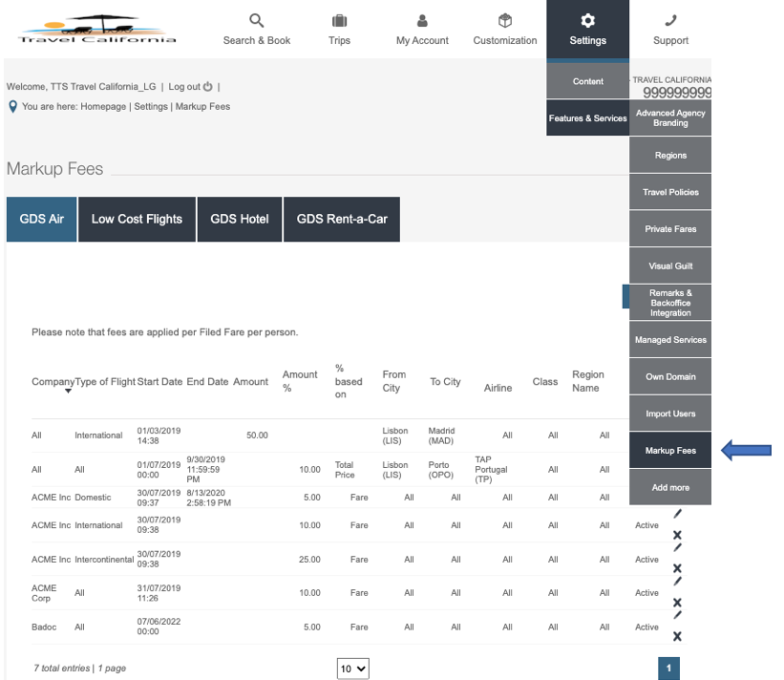Delete the ACME Inc International fee
This screenshot has height=680, width=784.
(677, 535)
